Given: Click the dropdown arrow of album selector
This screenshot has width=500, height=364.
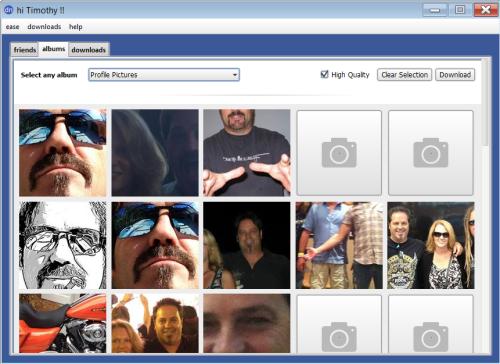Looking at the screenshot, I should pyautogui.click(x=235, y=75).
